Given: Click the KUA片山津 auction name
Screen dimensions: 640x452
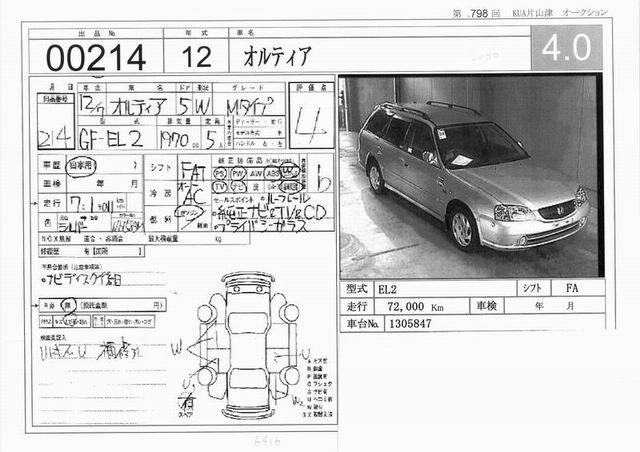Looking at the screenshot, I should click(533, 13).
